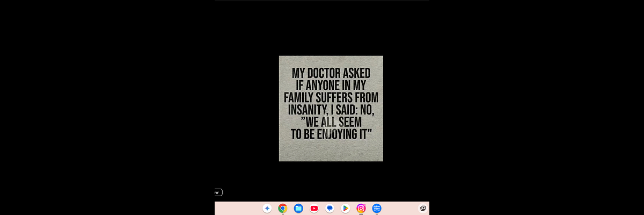Tap the insanity joke meme image

coord(331,109)
